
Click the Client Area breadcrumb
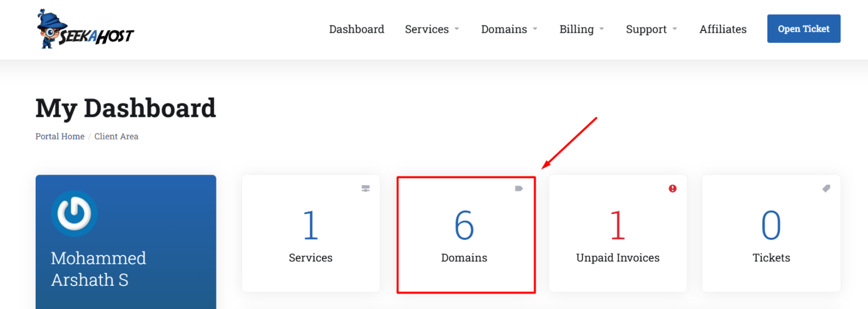pos(116,136)
